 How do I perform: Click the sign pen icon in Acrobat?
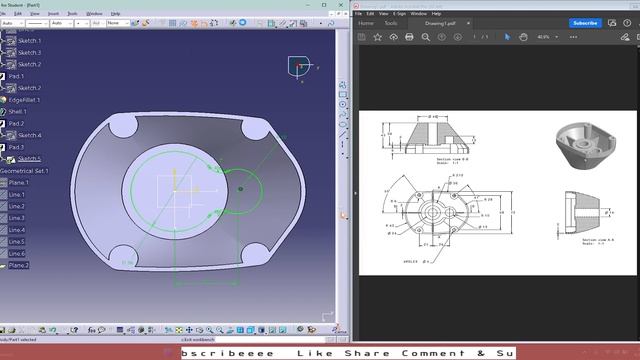coord(625,37)
